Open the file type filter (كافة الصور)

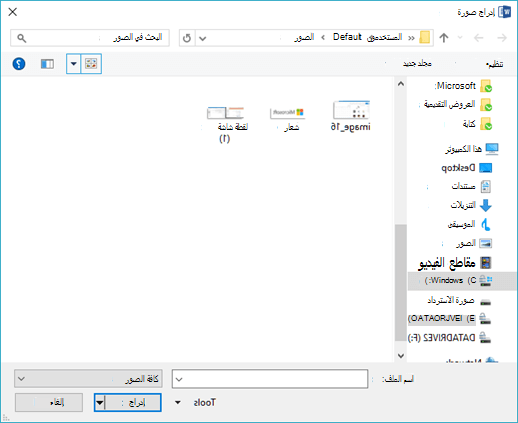pos(88,379)
